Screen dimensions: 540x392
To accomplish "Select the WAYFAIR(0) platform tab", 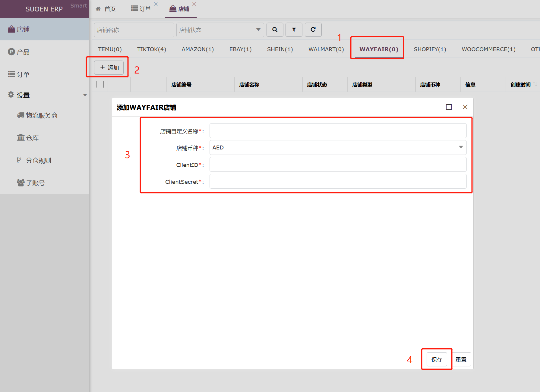I will point(379,49).
